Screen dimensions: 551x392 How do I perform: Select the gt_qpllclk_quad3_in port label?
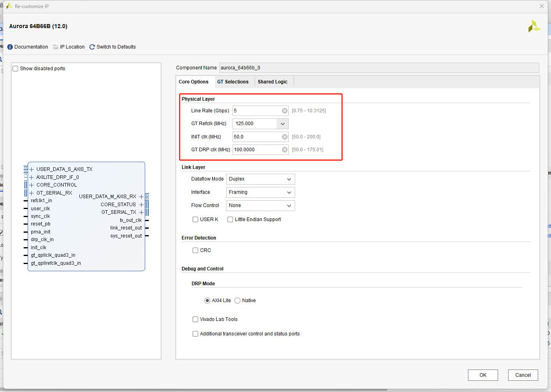53,255
